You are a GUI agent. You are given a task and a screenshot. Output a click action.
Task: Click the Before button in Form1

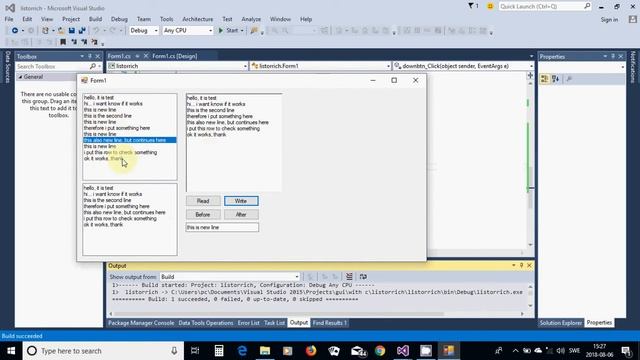203,215
